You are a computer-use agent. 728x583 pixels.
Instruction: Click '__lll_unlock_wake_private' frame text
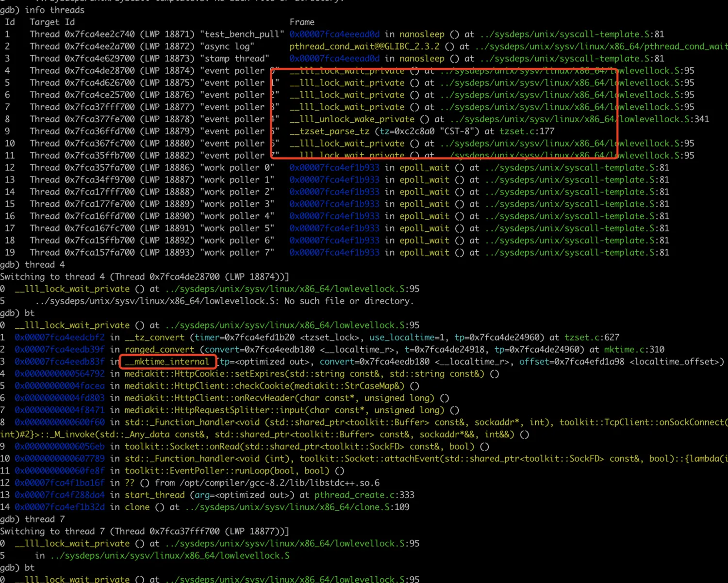point(352,119)
